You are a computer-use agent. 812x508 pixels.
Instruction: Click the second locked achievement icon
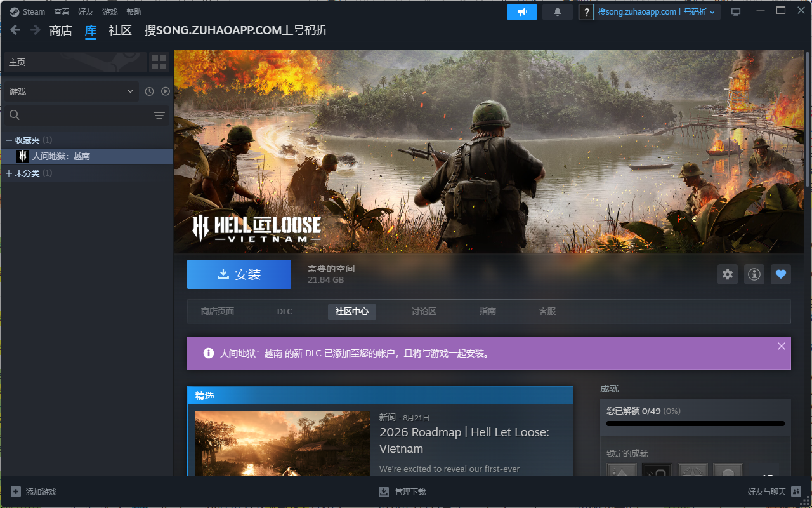657,471
